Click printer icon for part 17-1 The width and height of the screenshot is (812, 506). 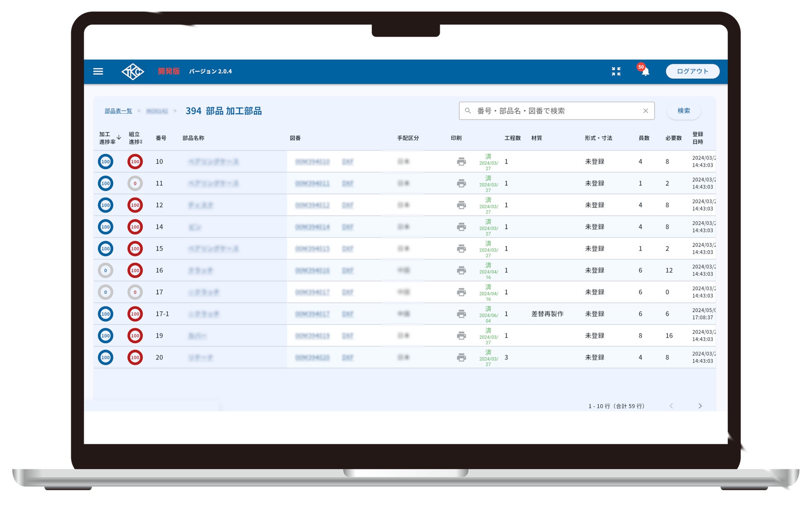pyautogui.click(x=461, y=314)
